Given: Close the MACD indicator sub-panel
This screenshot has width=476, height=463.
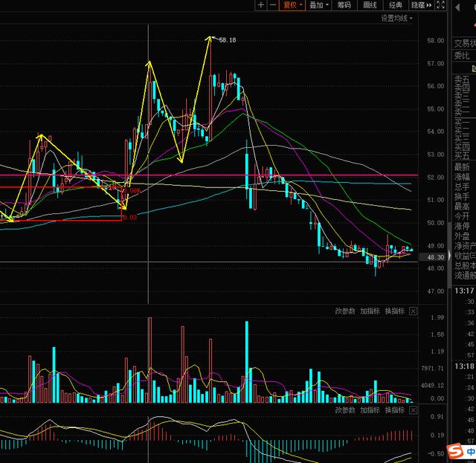Looking at the screenshot, I should coord(414,409).
